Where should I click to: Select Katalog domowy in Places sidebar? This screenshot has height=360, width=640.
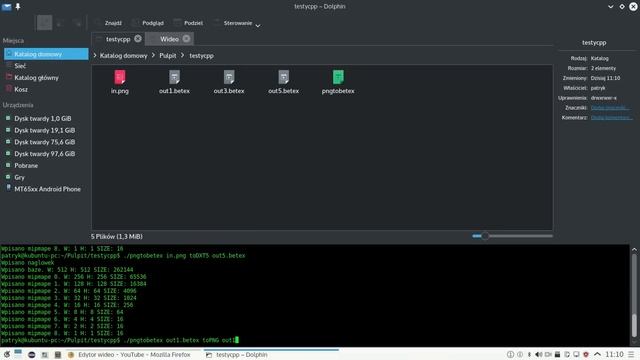[46, 54]
